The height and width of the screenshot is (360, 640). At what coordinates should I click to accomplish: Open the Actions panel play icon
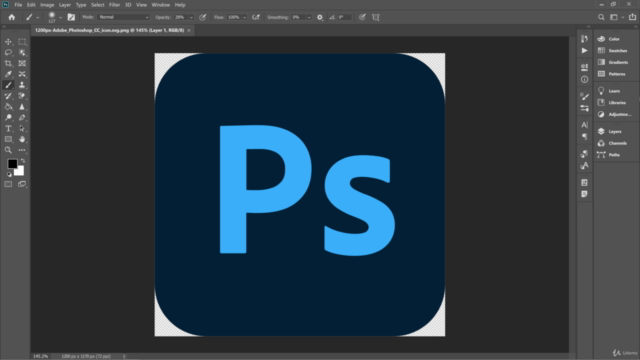coord(584,51)
